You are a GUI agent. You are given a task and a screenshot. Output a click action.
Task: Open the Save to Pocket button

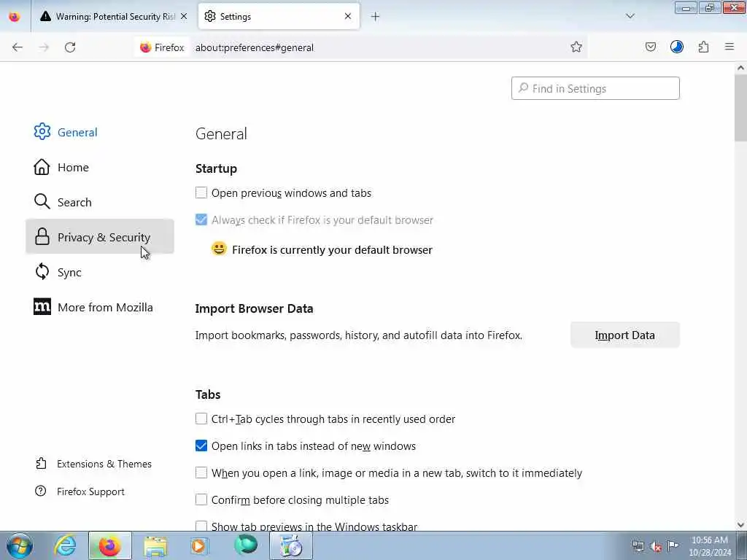(x=650, y=47)
